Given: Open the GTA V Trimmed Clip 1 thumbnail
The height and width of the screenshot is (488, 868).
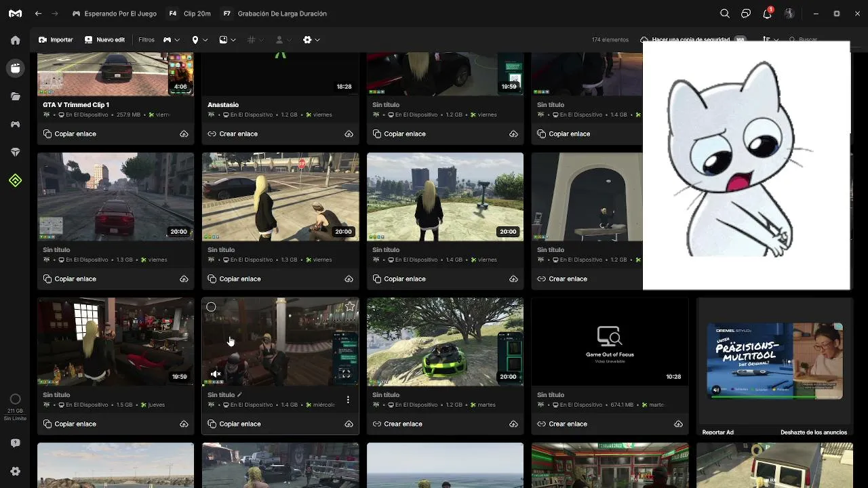Looking at the screenshot, I should click(x=115, y=75).
